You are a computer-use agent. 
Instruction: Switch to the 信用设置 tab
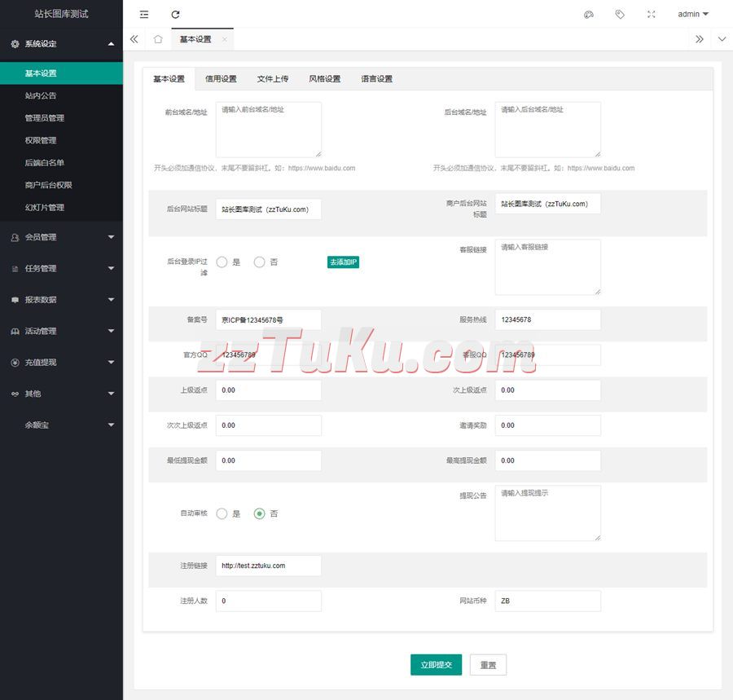[221, 79]
